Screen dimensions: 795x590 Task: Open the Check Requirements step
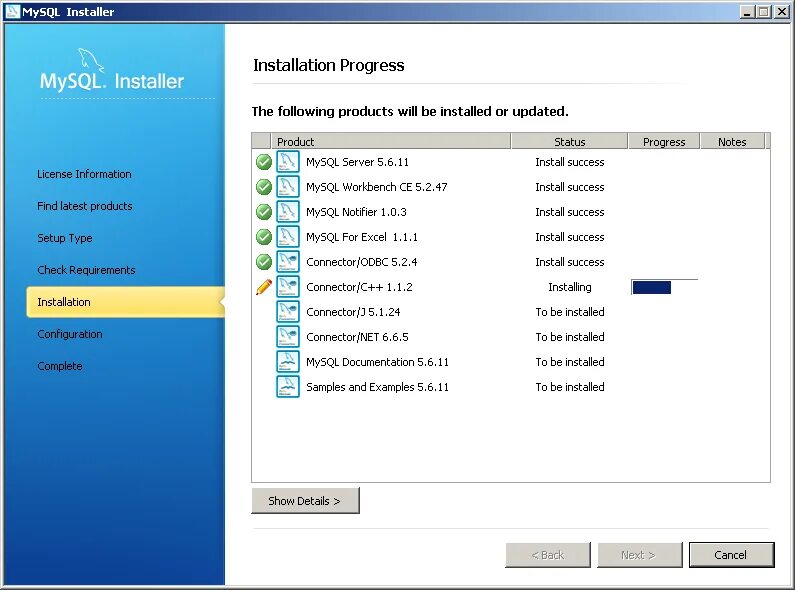click(x=86, y=270)
